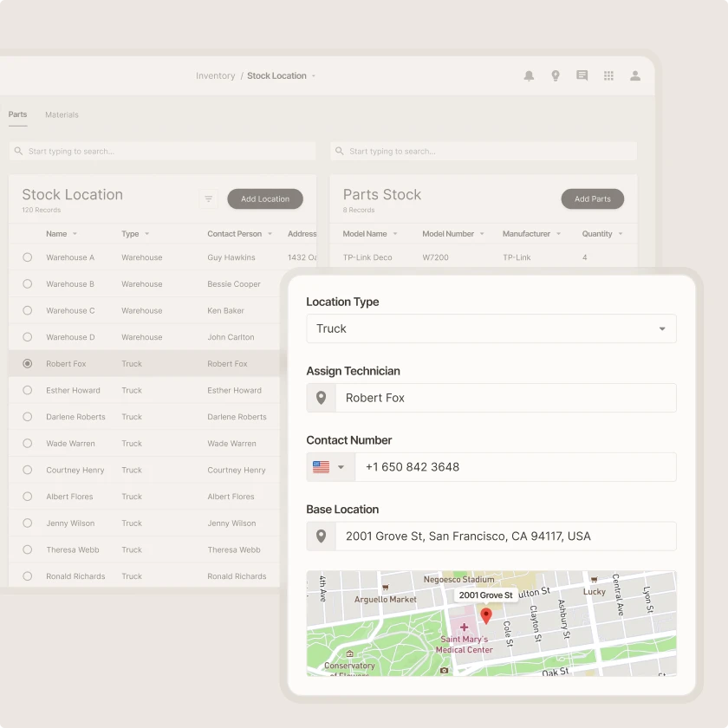Select the Courtney Henry radio button
728x728 pixels.
pyautogui.click(x=28, y=470)
